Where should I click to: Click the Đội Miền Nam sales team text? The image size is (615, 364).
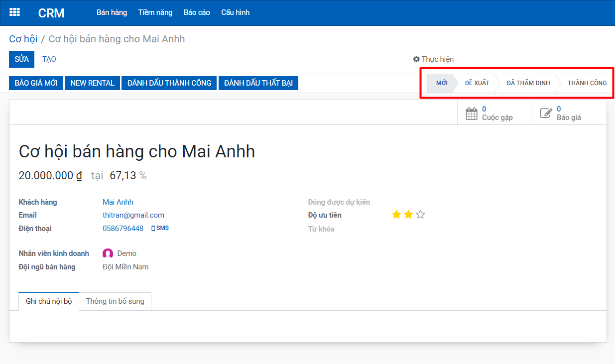click(x=125, y=267)
